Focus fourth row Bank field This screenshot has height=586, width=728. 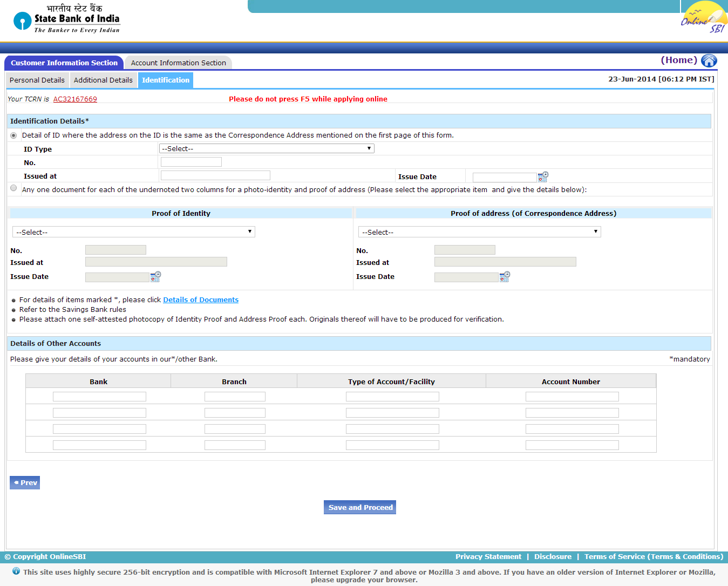(x=99, y=445)
